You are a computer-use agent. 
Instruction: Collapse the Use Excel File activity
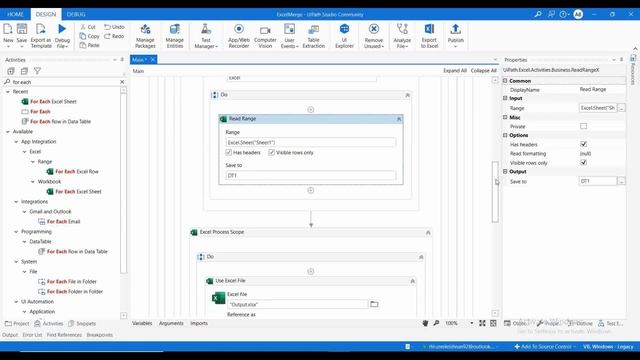pyautogui.click(x=412, y=281)
